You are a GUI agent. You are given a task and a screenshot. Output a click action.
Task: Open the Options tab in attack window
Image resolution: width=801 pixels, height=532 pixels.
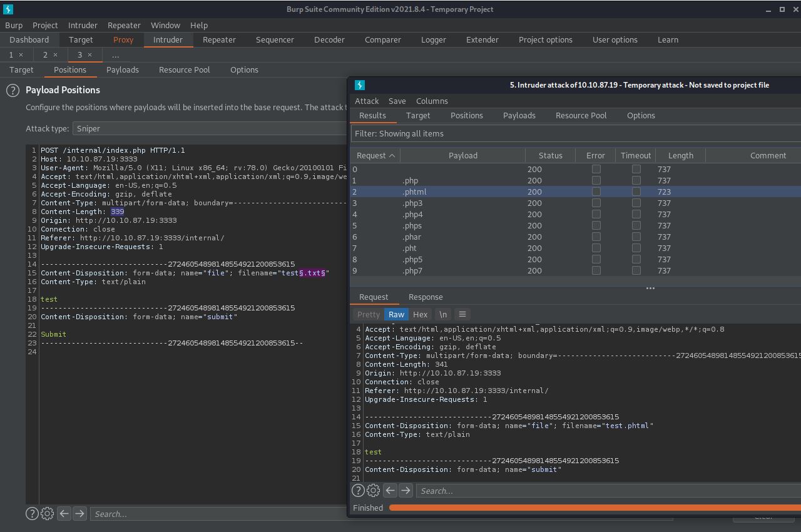click(641, 115)
